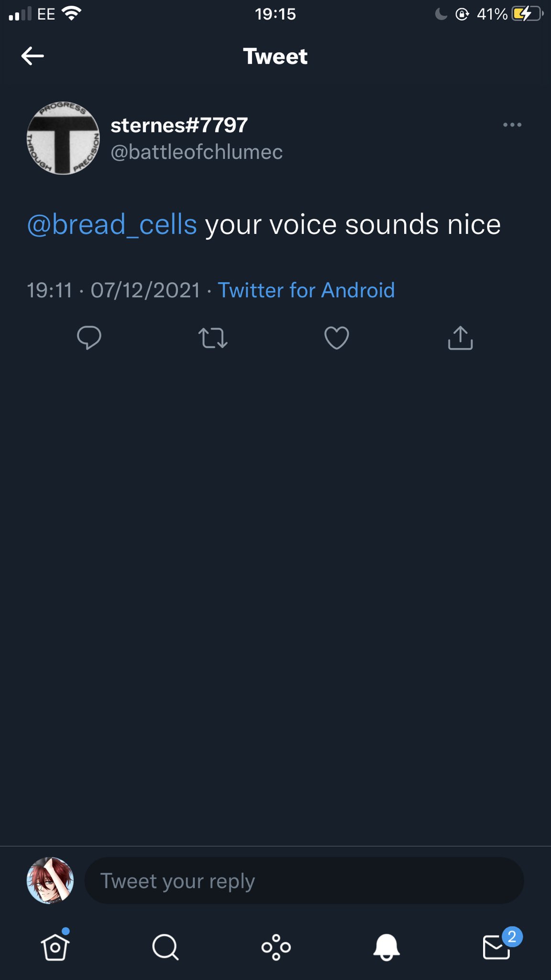
Task: Open the three-dot more options menu
Action: [512, 125]
